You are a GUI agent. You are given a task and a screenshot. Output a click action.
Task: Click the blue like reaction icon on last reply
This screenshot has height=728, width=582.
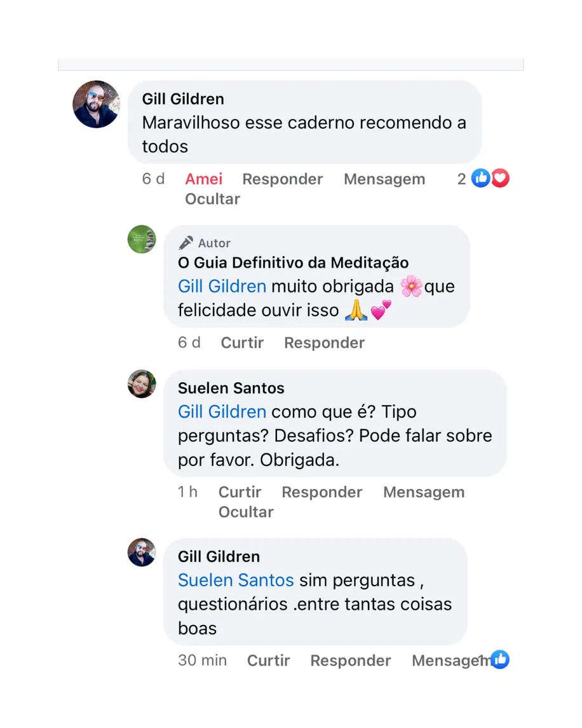pos(500,659)
